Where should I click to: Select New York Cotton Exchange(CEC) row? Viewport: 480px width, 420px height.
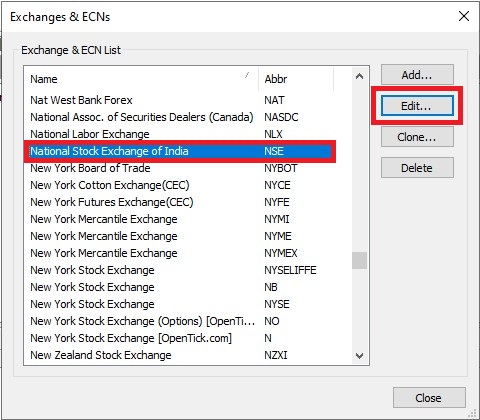click(180, 185)
